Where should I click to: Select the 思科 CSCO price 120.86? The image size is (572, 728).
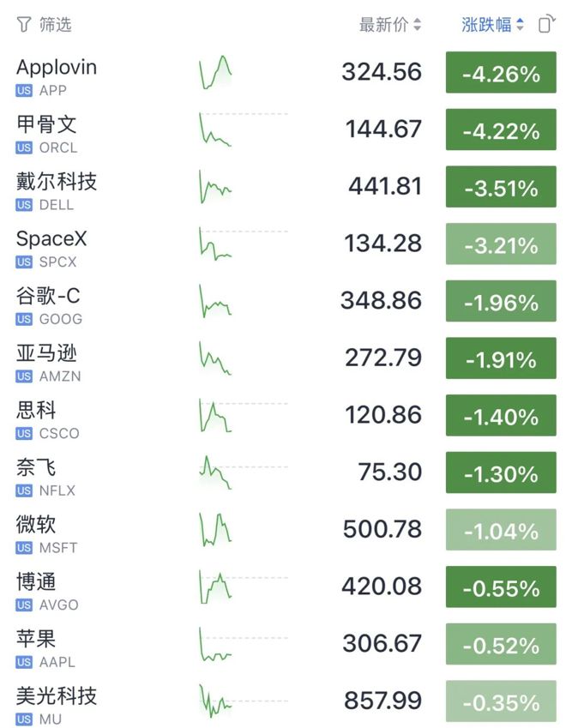pyautogui.click(x=383, y=415)
